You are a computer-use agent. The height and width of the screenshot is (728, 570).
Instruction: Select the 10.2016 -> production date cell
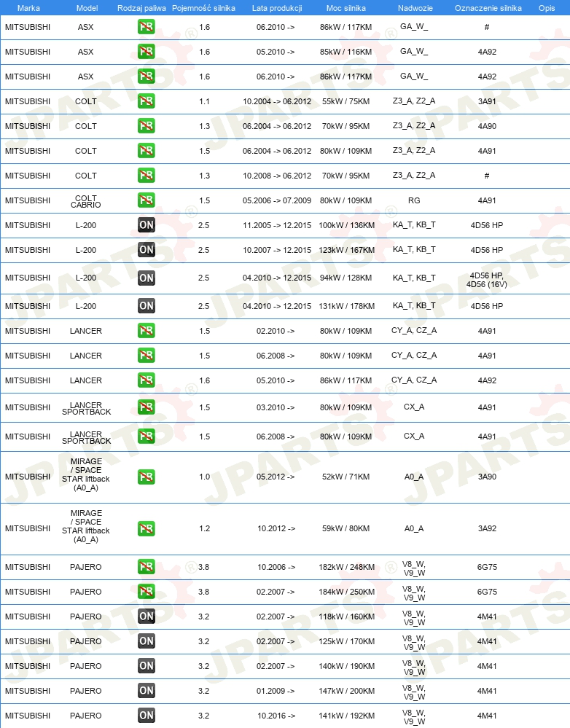point(276,716)
